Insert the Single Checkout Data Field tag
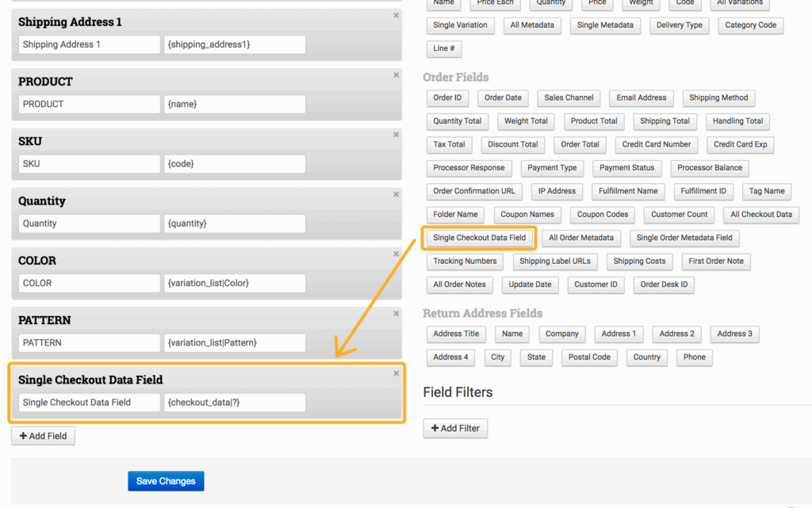This screenshot has width=812, height=508. tap(479, 238)
